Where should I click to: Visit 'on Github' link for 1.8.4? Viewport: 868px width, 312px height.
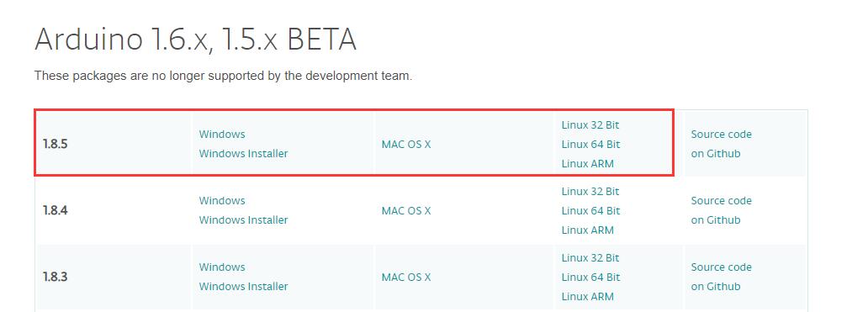(x=715, y=220)
